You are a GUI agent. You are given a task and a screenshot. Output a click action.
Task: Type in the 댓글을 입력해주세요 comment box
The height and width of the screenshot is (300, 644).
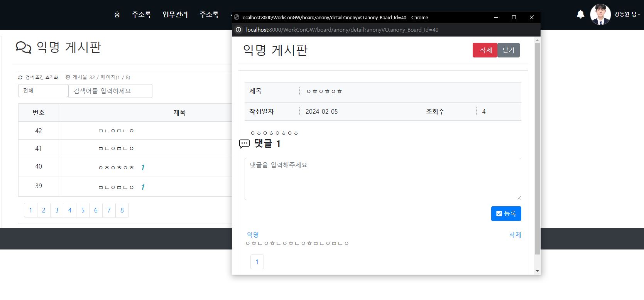click(382, 179)
